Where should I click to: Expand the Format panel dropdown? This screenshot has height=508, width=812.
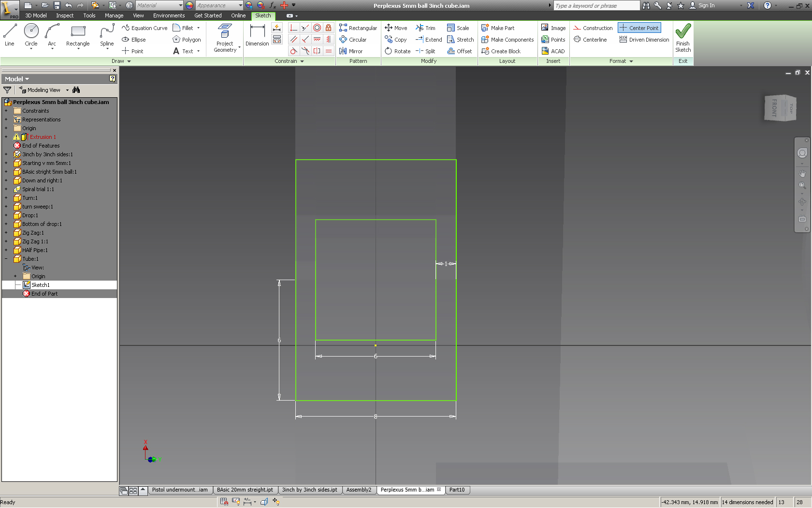[x=621, y=61]
